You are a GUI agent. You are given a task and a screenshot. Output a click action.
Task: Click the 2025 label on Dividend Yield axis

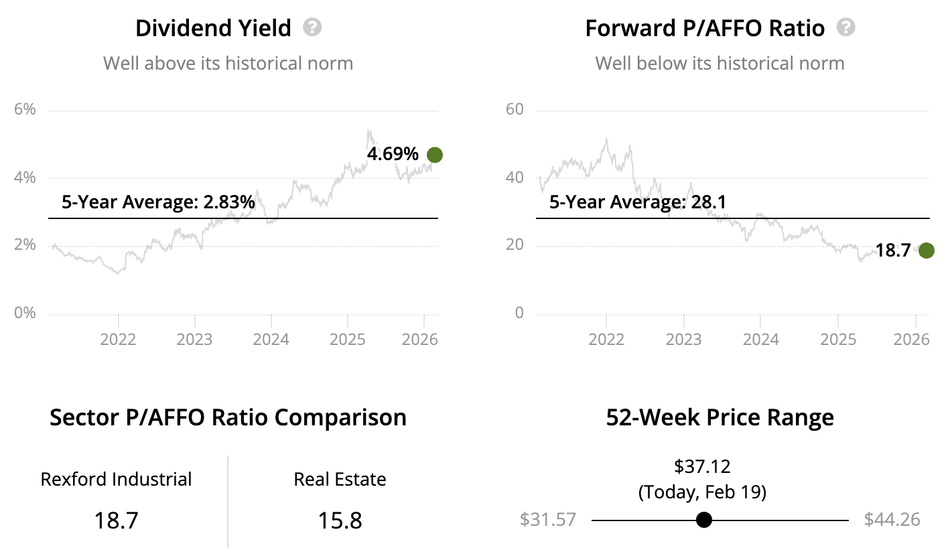[348, 339]
